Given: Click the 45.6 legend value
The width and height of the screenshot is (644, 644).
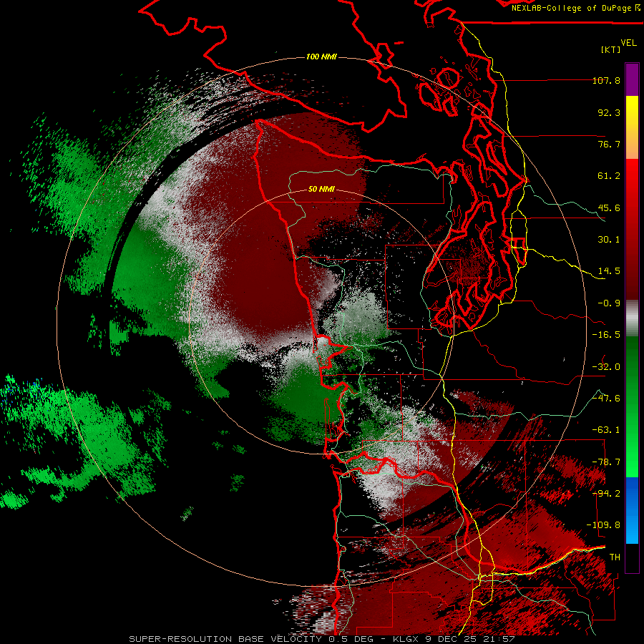Looking at the screenshot, I should 609,208.
